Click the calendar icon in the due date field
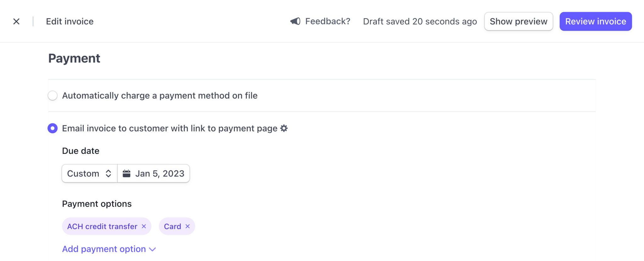This screenshot has height=261, width=644. 127,173
